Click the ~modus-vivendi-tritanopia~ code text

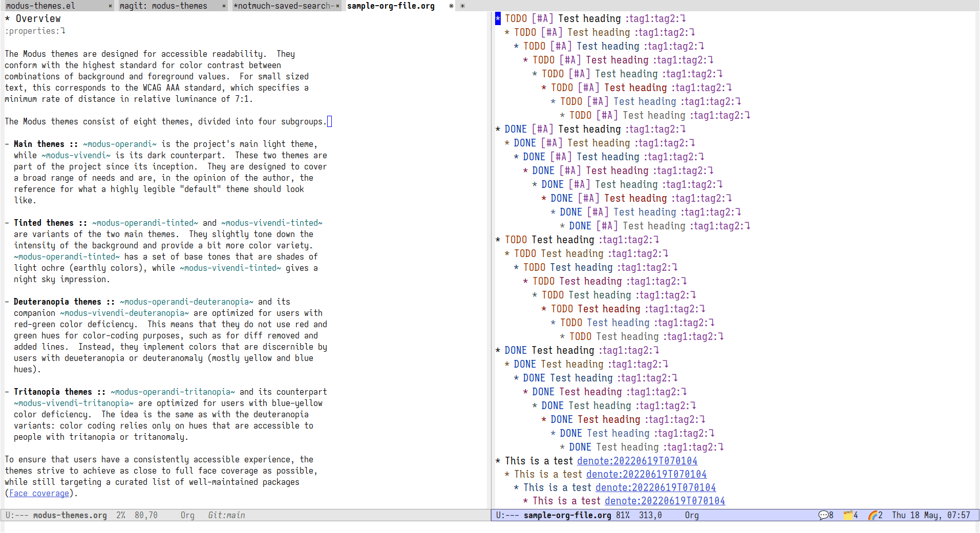click(74, 403)
